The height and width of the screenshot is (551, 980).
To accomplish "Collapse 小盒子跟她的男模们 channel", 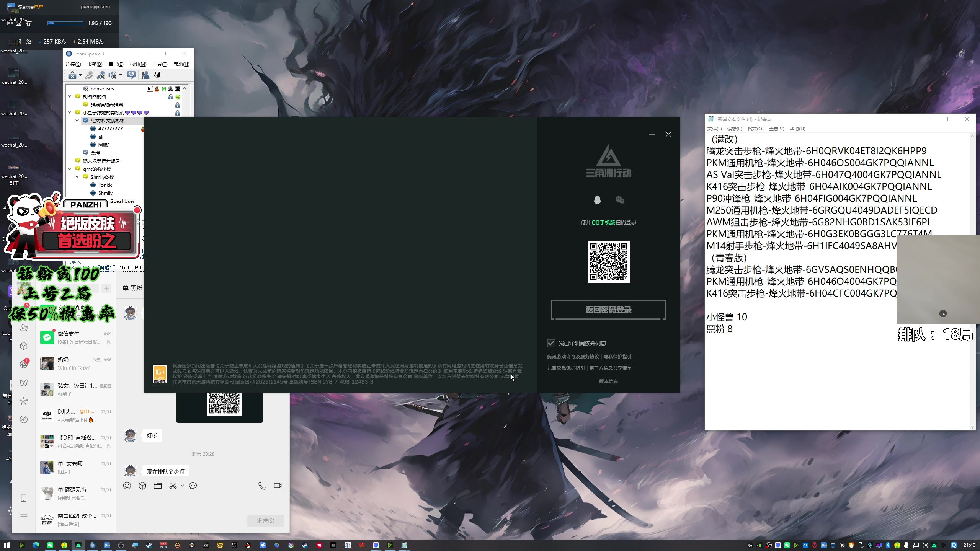I will point(70,112).
